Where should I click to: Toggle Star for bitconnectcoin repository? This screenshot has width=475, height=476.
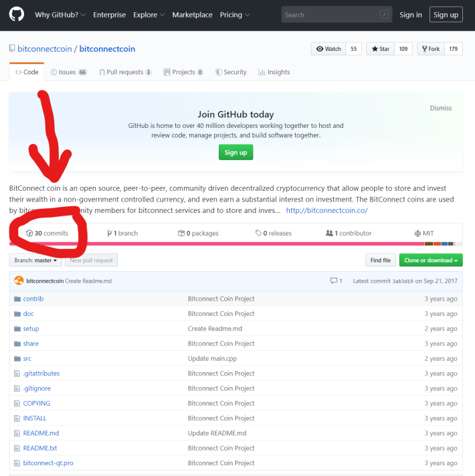[x=381, y=49]
